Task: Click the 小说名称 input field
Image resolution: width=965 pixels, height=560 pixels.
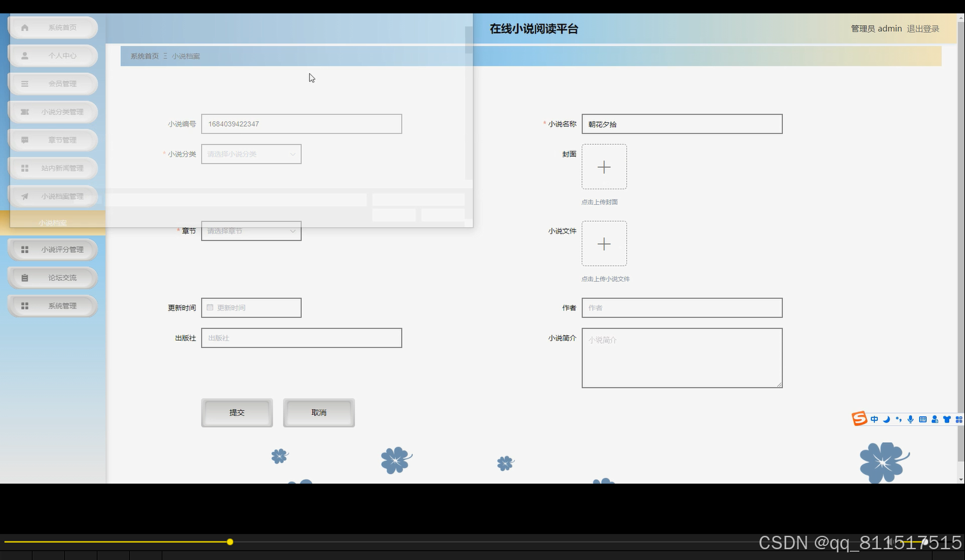Action: point(682,124)
